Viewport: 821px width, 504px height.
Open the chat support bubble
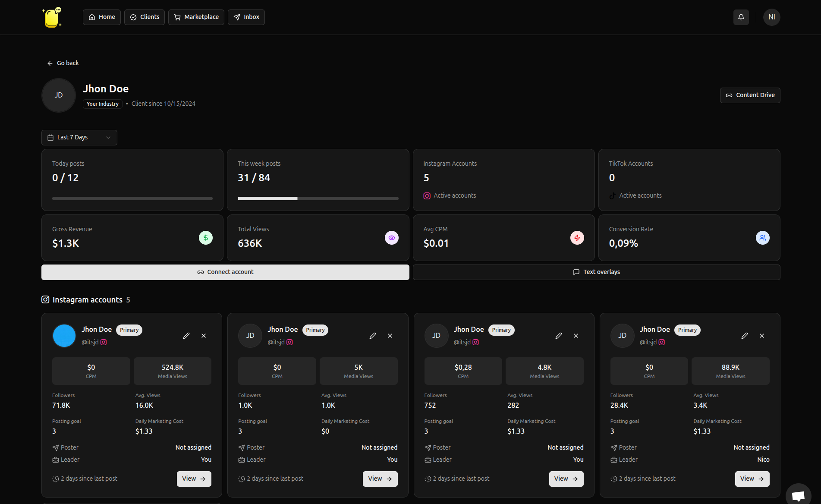coord(798,495)
